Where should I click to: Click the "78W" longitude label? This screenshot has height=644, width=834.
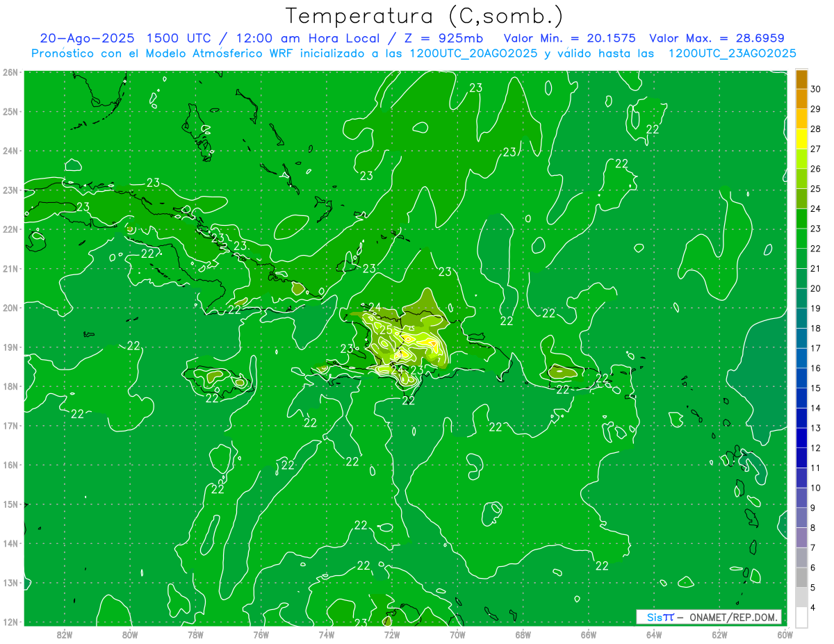pyautogui.click(x=195, y=634)
